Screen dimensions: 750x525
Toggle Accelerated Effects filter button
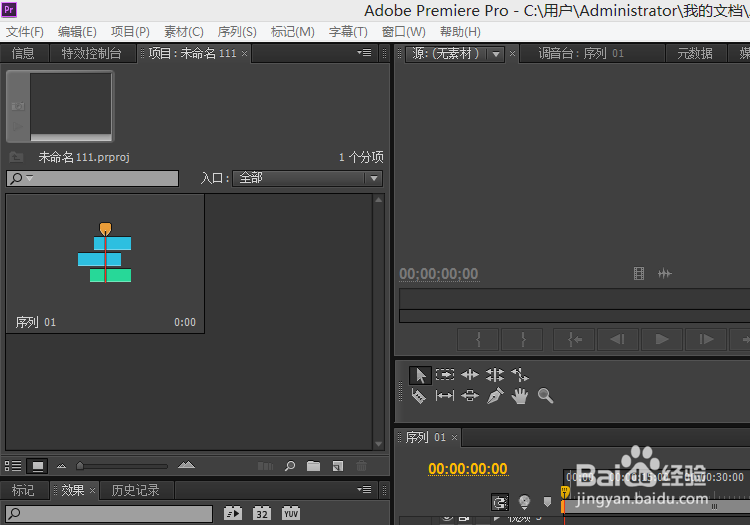(x=233, y=514)
